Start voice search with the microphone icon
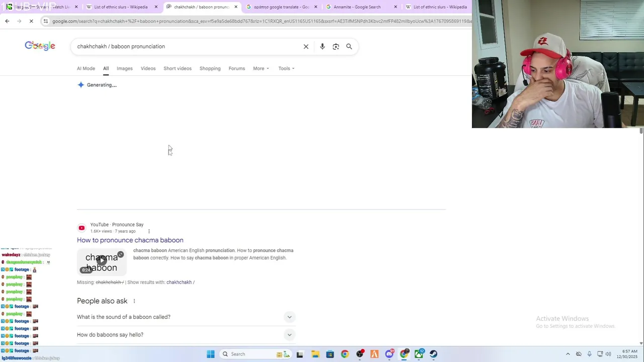 tap(323, 46)
